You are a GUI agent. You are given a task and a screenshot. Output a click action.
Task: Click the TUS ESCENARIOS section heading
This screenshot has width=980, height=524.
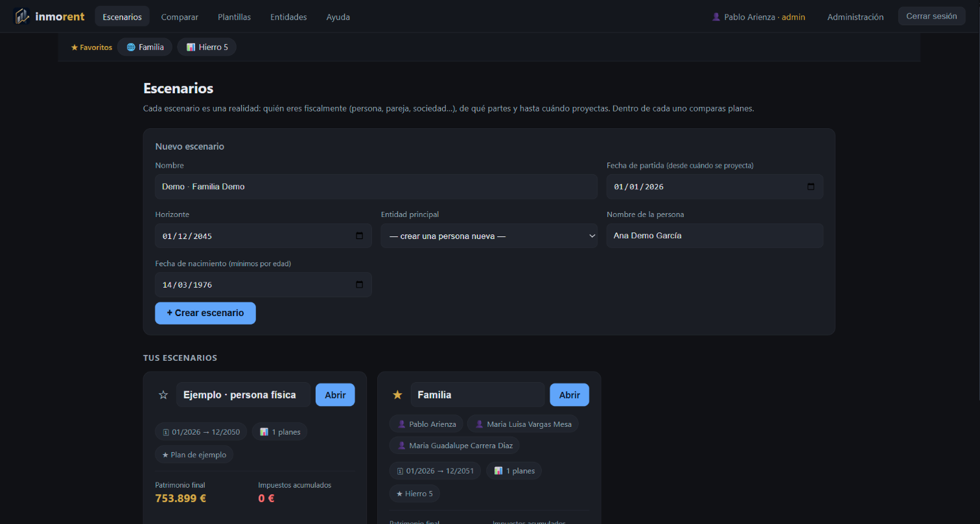coord(180,358)
